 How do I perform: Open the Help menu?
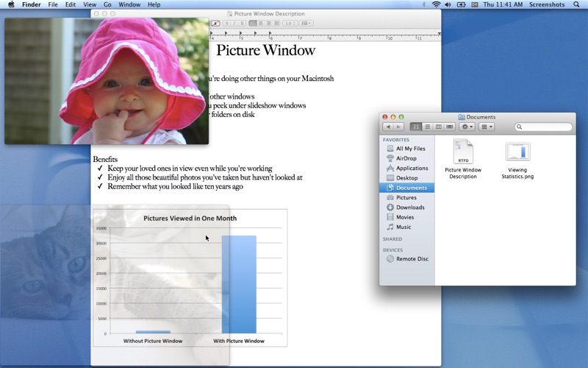154,4
